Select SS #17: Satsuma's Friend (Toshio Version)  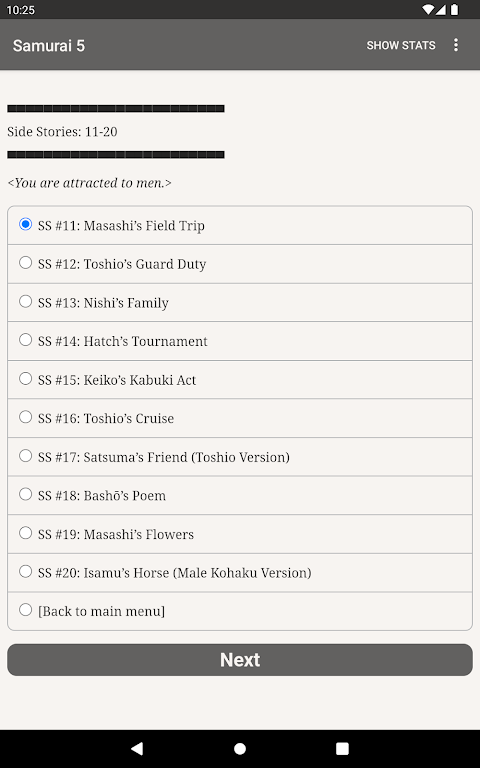click(240, 457)
